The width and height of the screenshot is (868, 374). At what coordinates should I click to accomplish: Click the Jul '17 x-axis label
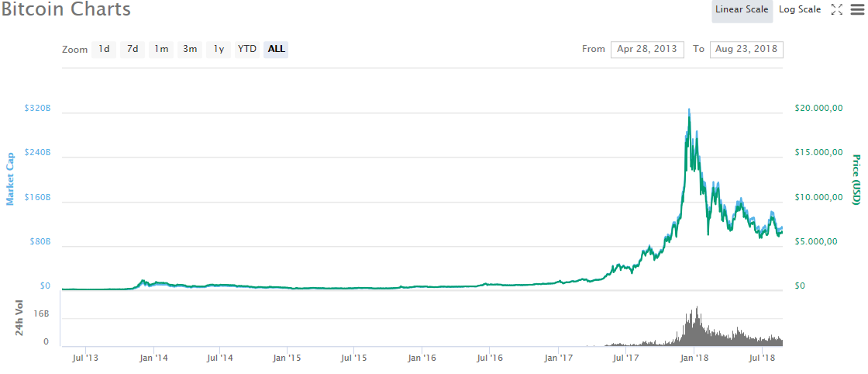coord(625,358)
